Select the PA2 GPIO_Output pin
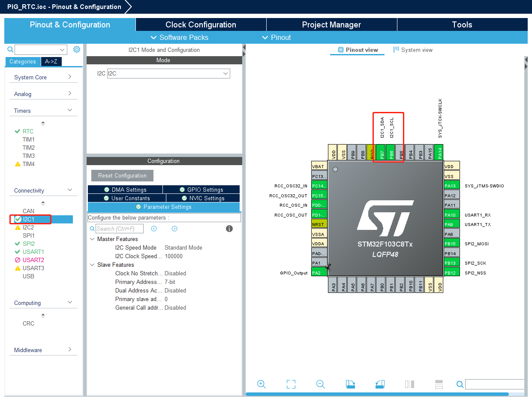 tap(319, 272)
